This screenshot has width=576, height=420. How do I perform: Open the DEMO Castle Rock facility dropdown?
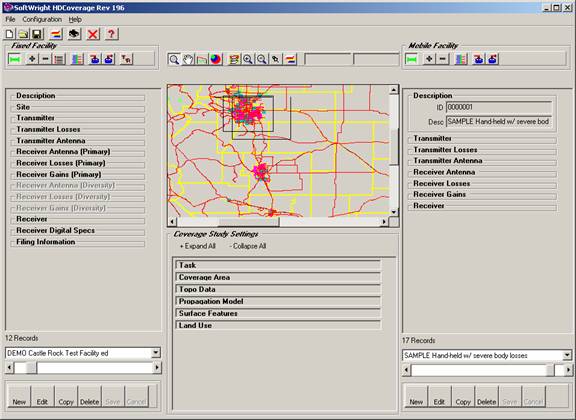tap(156, 353)
